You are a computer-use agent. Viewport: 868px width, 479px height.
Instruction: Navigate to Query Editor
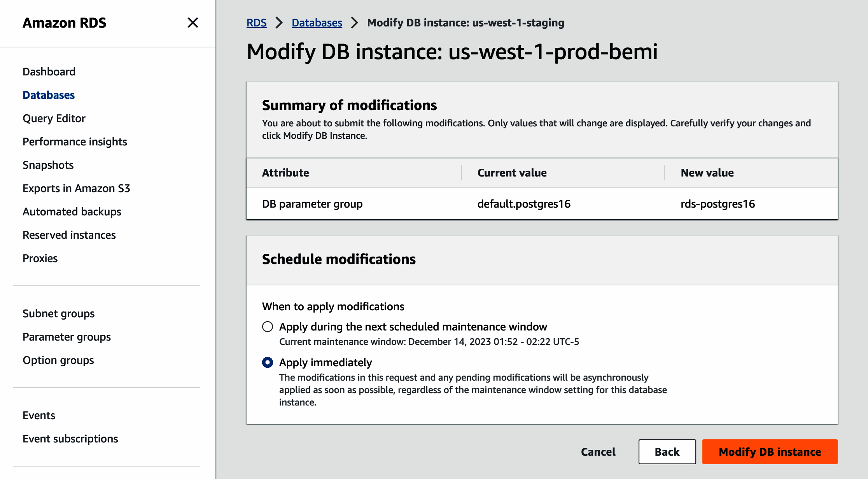coord(54,118)
